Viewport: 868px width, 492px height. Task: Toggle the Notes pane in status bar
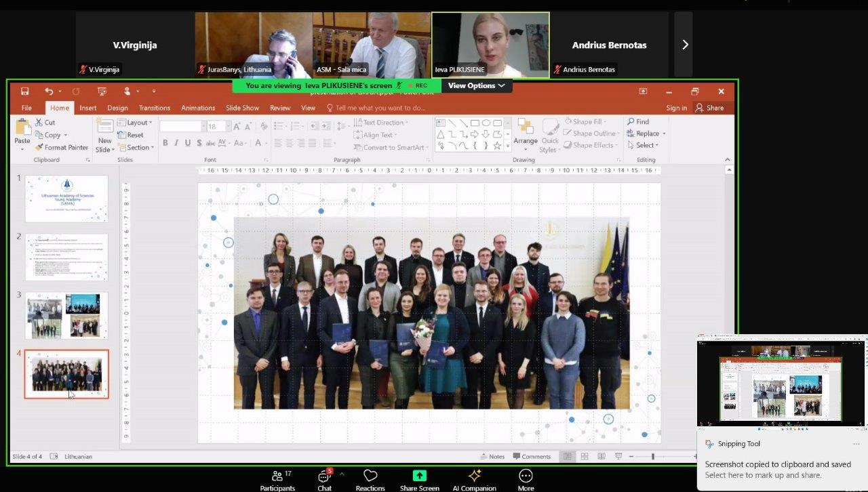492,456
